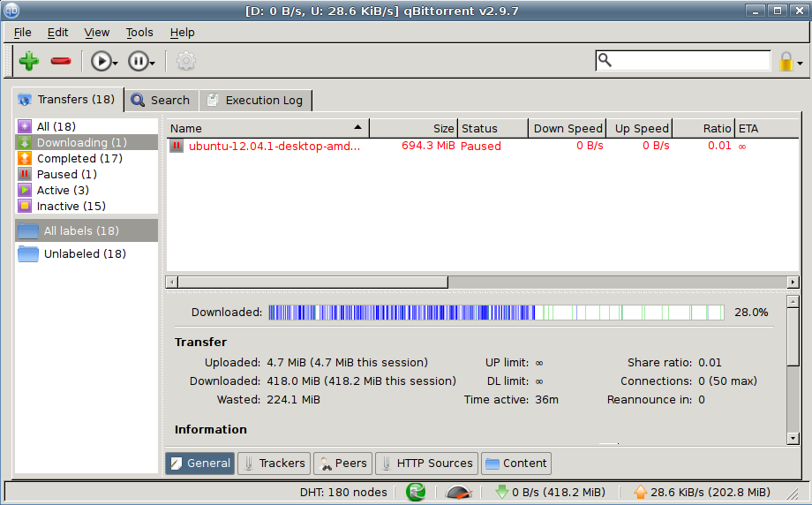Open the Peers properties tab
The height and width of the screenshot is (505, 812).
[342, 463]
